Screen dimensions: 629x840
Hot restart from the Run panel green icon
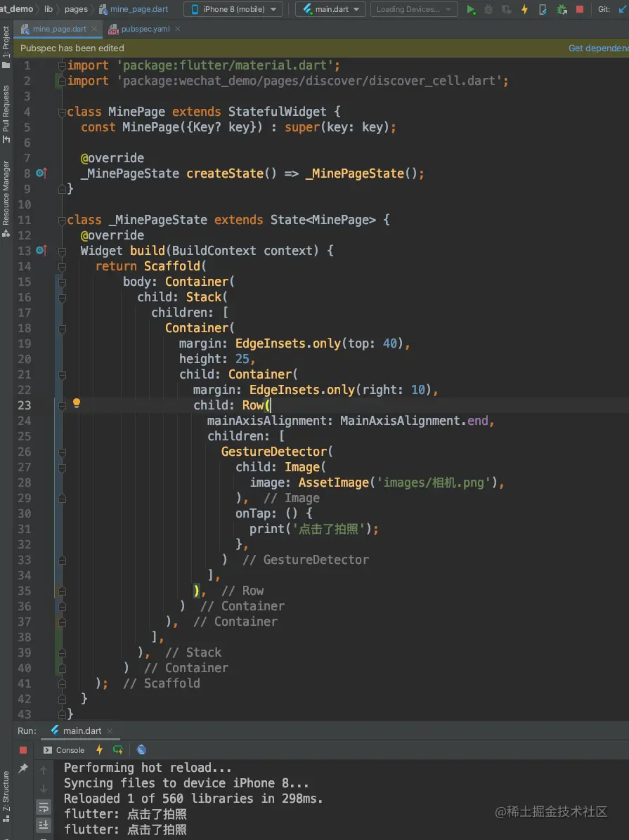click(x=118, y=749)
